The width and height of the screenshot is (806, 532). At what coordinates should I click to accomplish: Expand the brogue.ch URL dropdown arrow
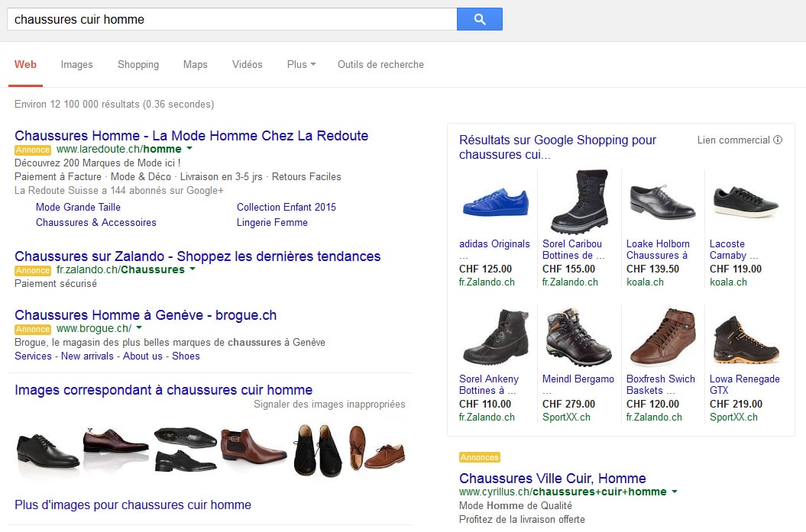click(x=139, y=327)
